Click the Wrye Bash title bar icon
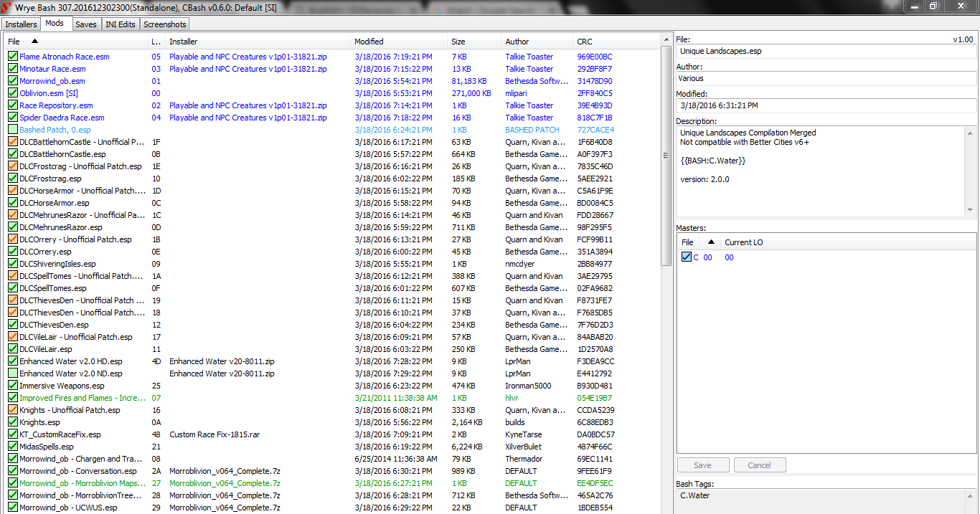980x514 pixels. (x=6, y=6)
